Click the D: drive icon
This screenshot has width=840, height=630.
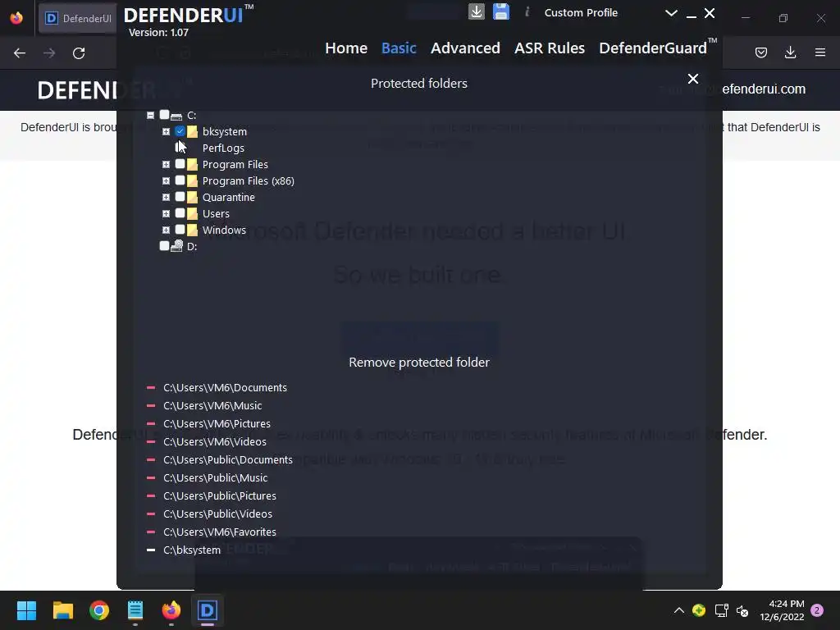tap(177, 246)
